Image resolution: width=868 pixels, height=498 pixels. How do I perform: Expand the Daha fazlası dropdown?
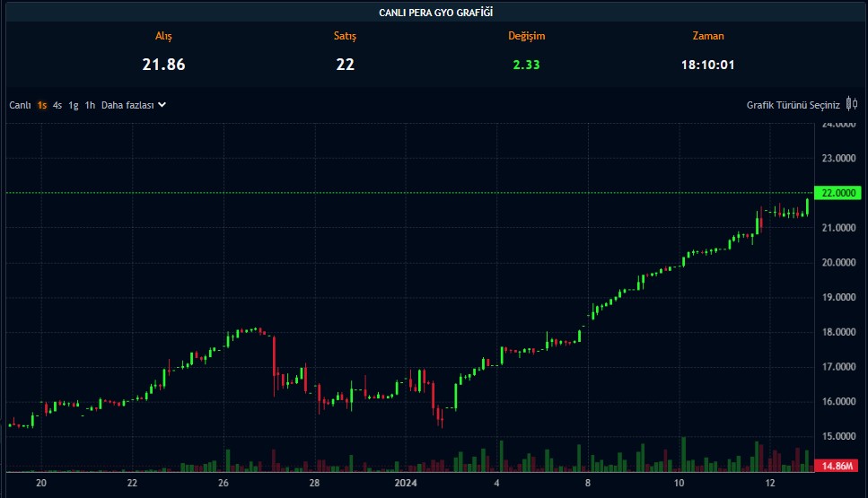pos(128,105)
